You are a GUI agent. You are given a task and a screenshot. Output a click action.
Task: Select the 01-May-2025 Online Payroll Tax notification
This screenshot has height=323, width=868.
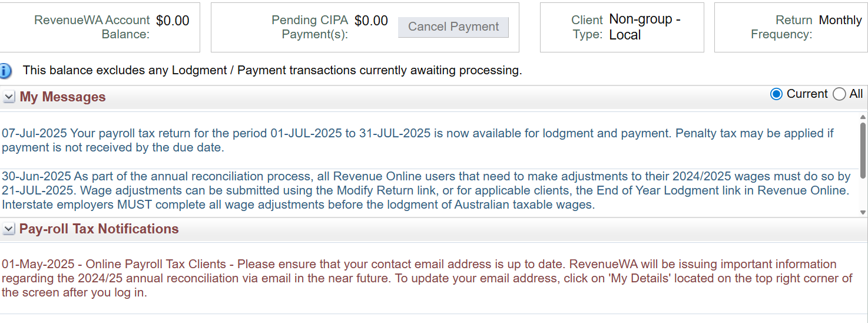point(427,278)
